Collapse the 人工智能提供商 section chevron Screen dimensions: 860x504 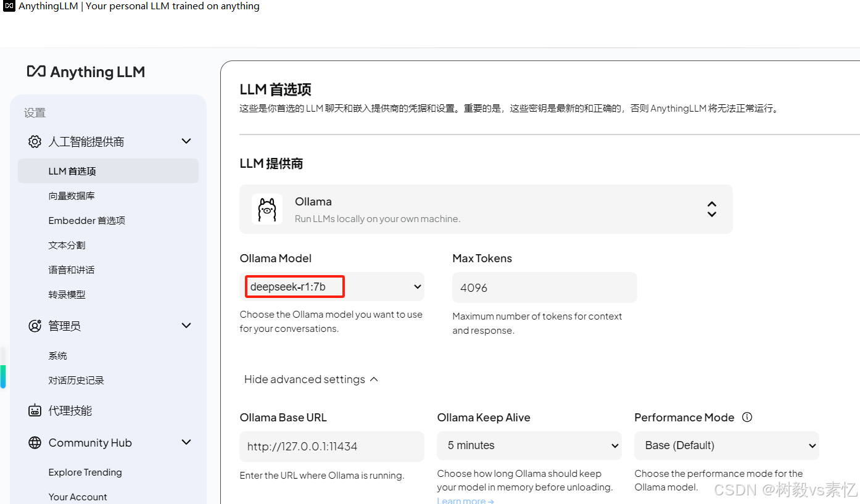(186, 141)
